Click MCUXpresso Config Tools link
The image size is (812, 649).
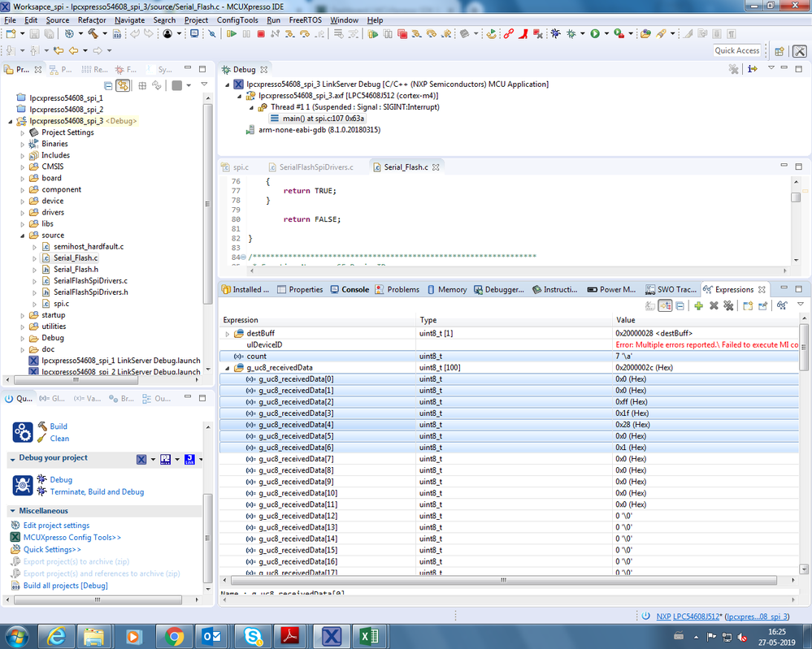click(x=72, y=537)
